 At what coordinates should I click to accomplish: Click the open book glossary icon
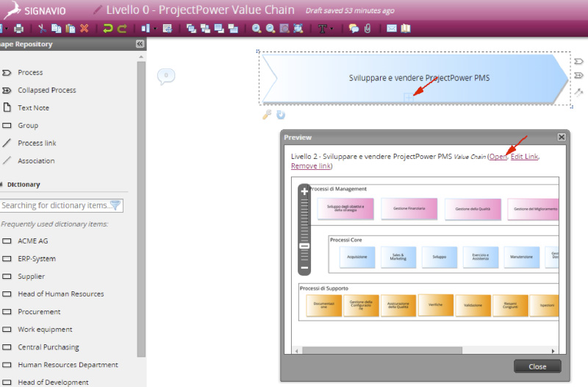(406, 29)
